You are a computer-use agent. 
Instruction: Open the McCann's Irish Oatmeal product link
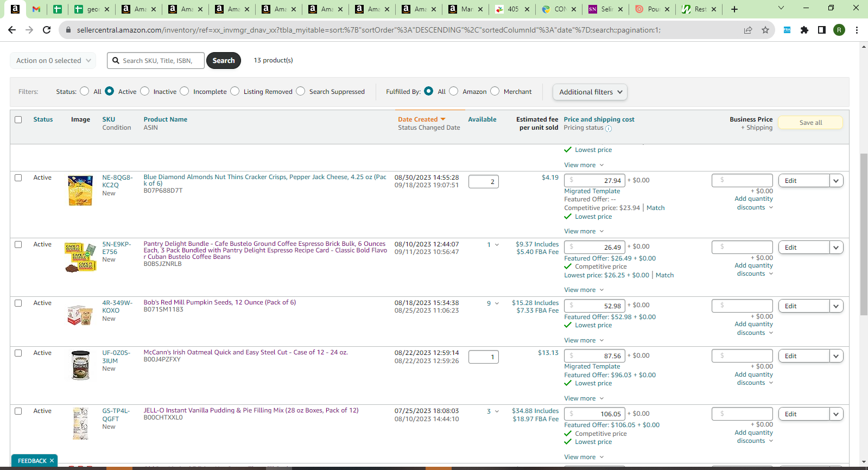(245, 352)
